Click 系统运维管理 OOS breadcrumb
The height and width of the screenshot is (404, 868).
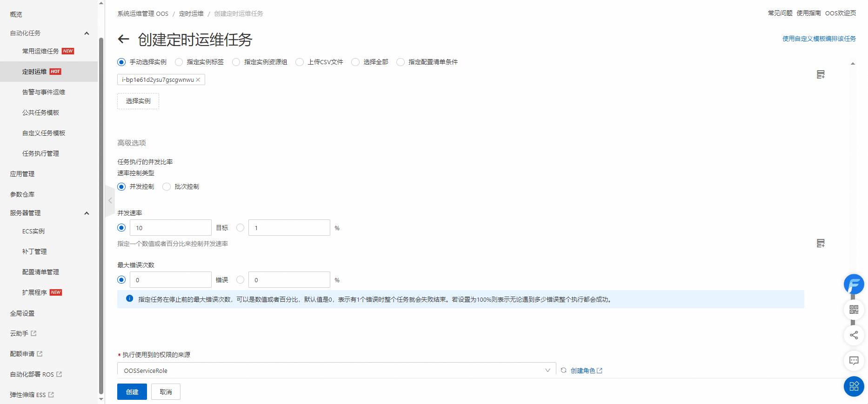143,13
